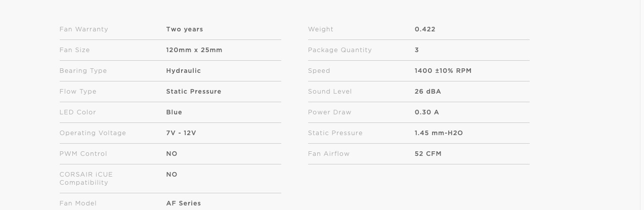Screen dimensions: 644x210
Task: Click the Operating Voltage label
Action: 93,133
